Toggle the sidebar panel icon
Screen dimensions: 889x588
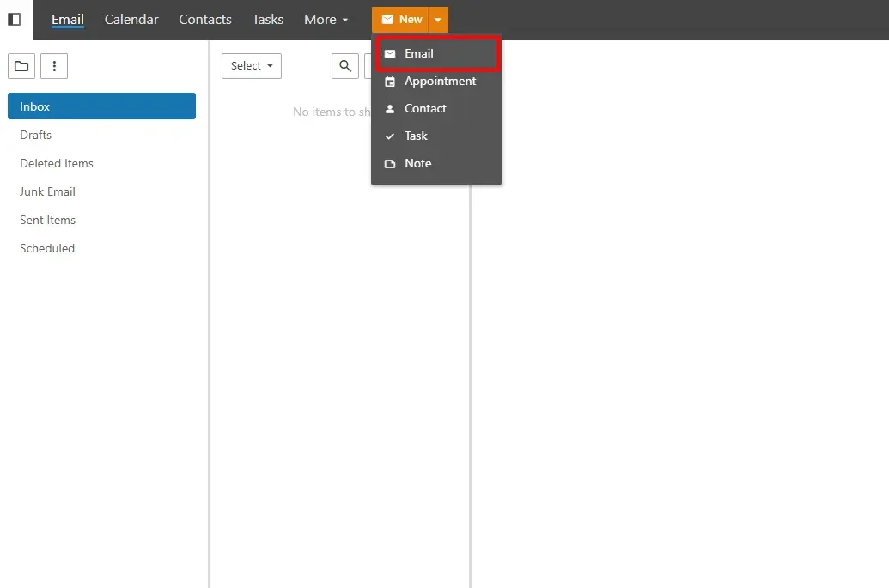[x=15, y=19]
